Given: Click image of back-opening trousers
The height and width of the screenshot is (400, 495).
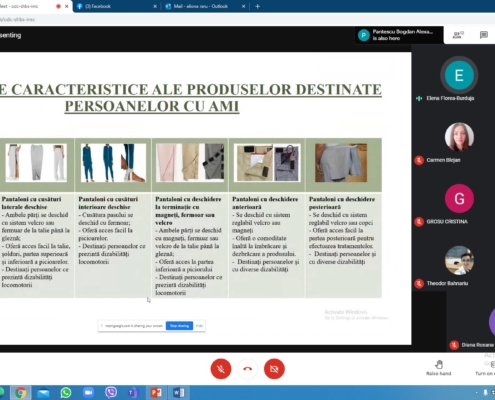Looking at the screenshot, I should pos(341,163).
